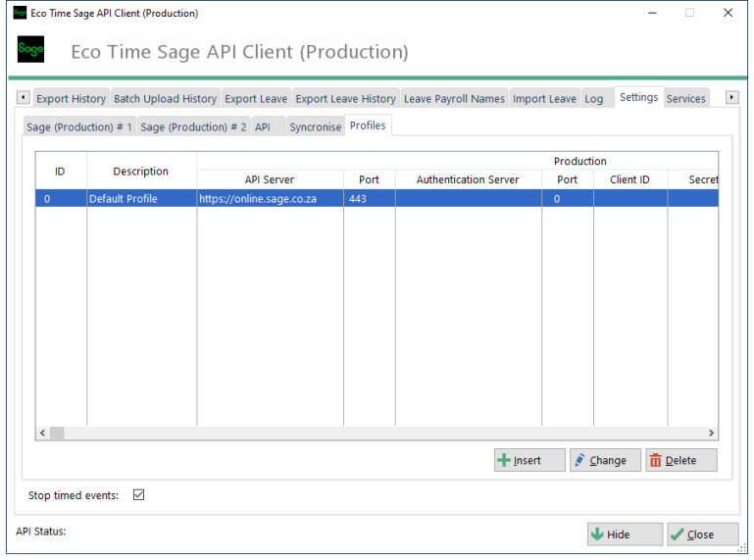The width and height of the screenshot is (754, 560).
Task: Click Change button with pencil icon
Action: (x=605, y=460)
